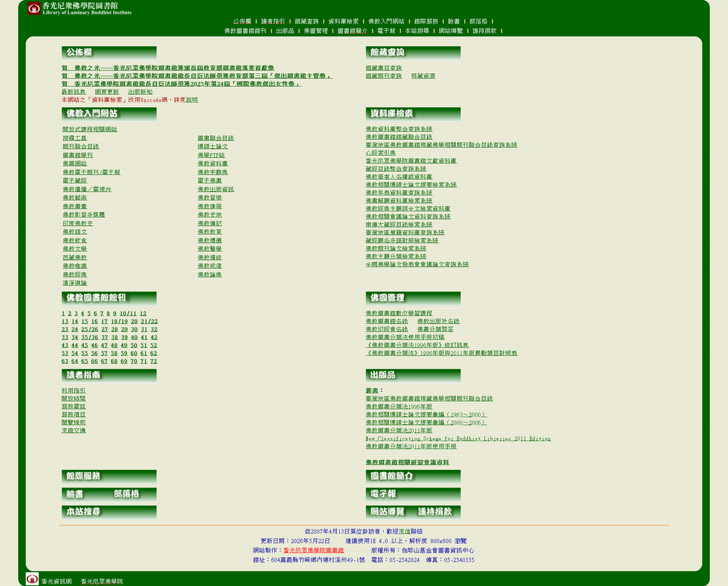Open the 開放式課程相關網站 link
The height and width of the screenshot is (586, 728).
[90, 130]
